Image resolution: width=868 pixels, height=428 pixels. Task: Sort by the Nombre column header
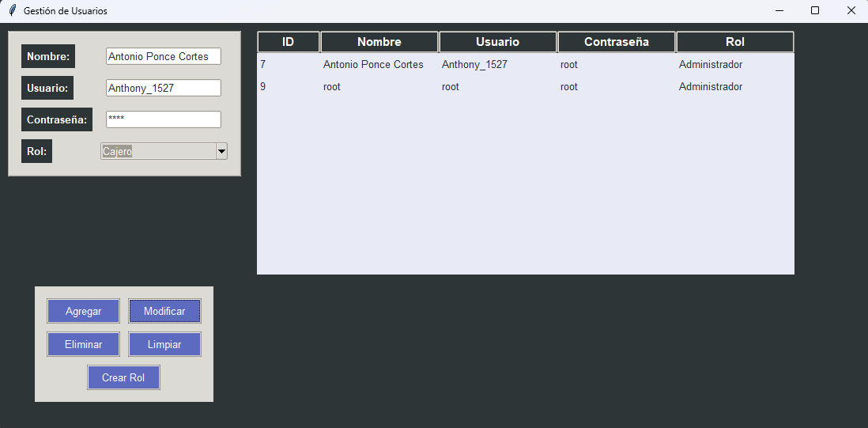click(x=379, y=42)
